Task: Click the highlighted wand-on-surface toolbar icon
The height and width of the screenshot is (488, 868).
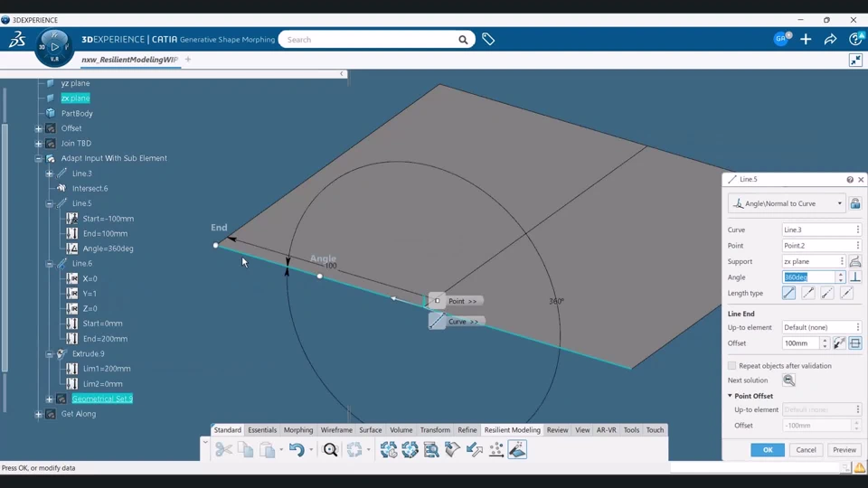Action: (x=517, y=449)
